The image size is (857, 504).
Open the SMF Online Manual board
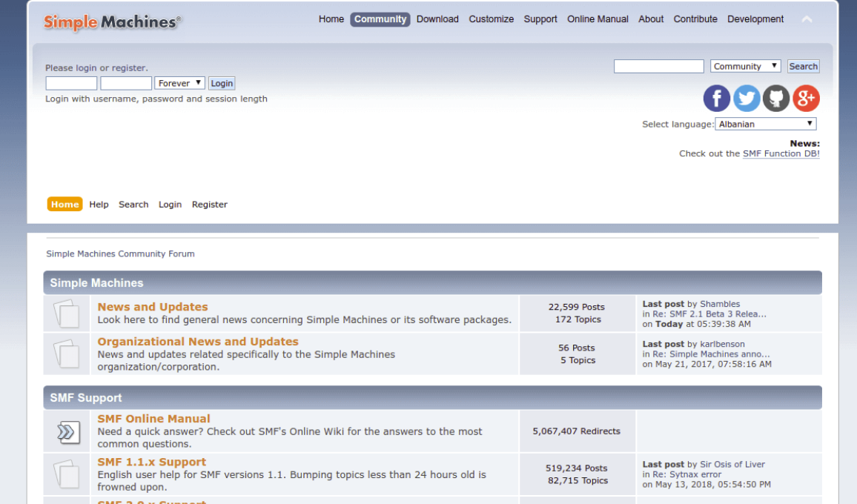(153, 419)
